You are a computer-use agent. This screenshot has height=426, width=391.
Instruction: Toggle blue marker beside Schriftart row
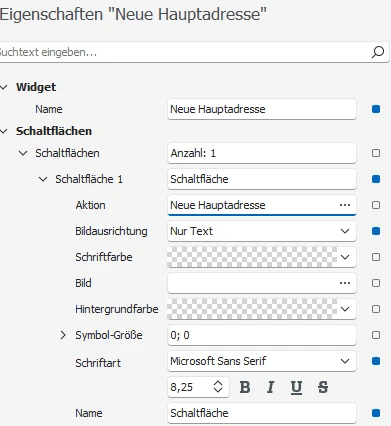(x=376, y=361)
